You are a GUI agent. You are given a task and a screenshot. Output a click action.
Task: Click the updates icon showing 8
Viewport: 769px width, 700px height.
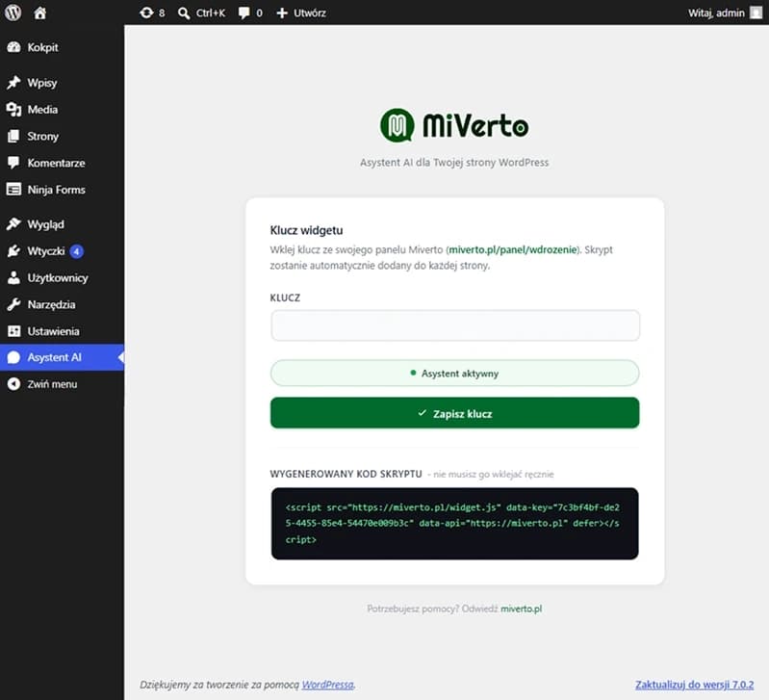coord(146,13)
